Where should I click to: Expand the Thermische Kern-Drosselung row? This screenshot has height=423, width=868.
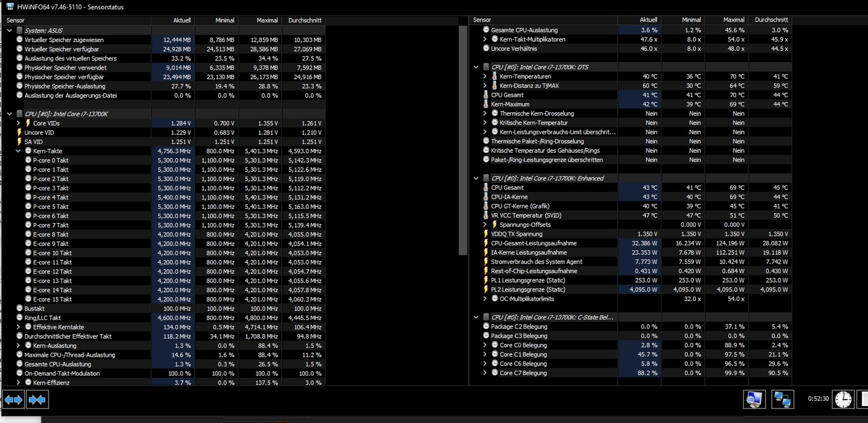[x=485, y=113]
